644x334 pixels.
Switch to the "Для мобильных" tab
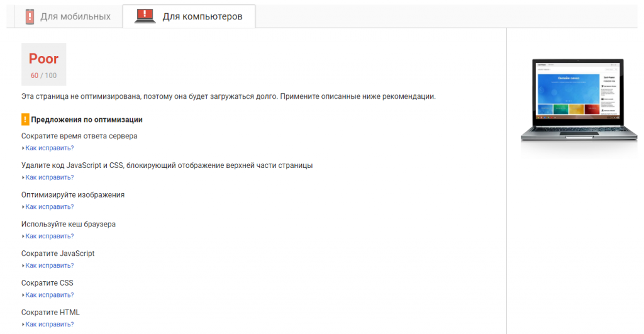pyautogui.click(x=69, y=16)
